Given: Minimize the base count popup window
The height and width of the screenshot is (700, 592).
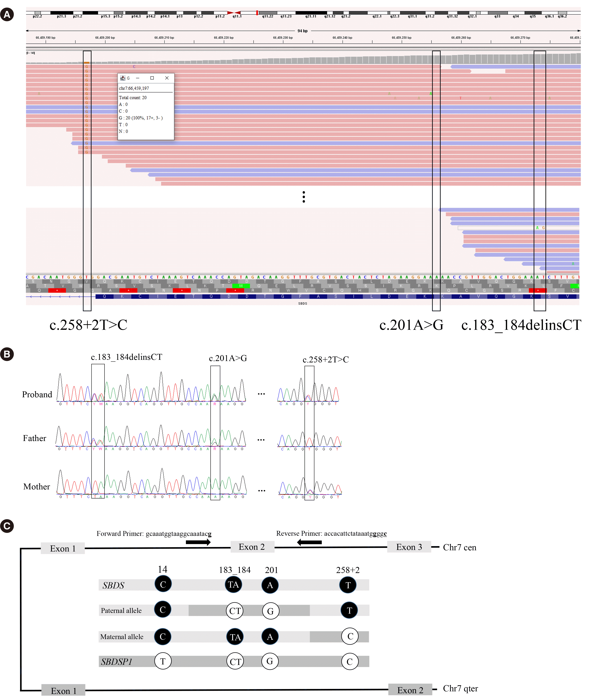Looking at the screenshot, I should [x=137, y=78].
